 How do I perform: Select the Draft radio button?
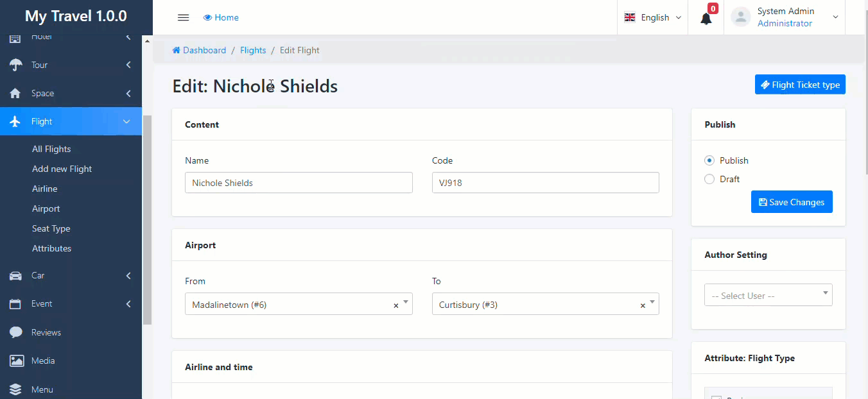tap(709, 179)
